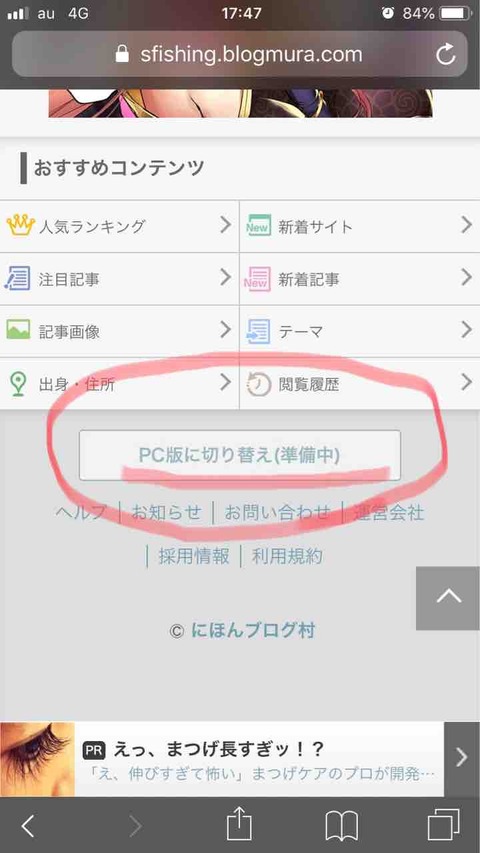Tap the gray scroll-to-top arrow button
Screen dimensions: 480x853
tap(448, 598)
